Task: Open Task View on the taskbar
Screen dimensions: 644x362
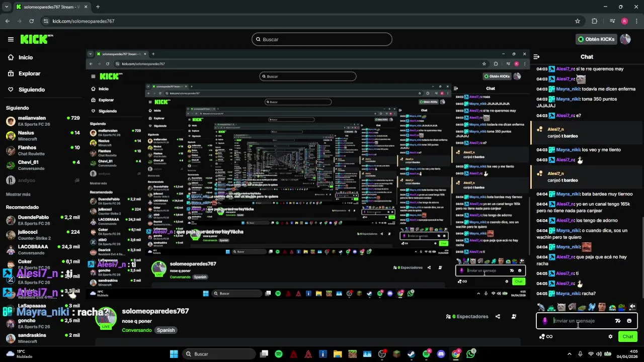Action: pos(264,354)
